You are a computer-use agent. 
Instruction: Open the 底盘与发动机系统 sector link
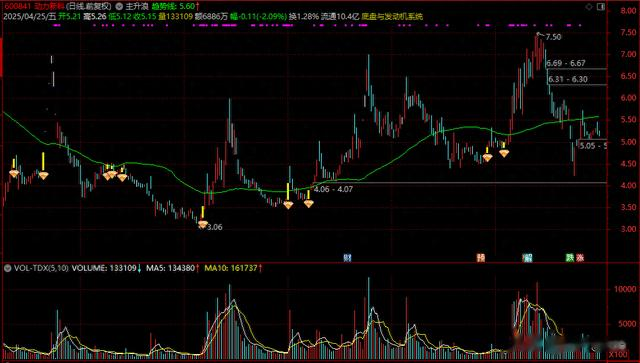click(x=392, y=17)
